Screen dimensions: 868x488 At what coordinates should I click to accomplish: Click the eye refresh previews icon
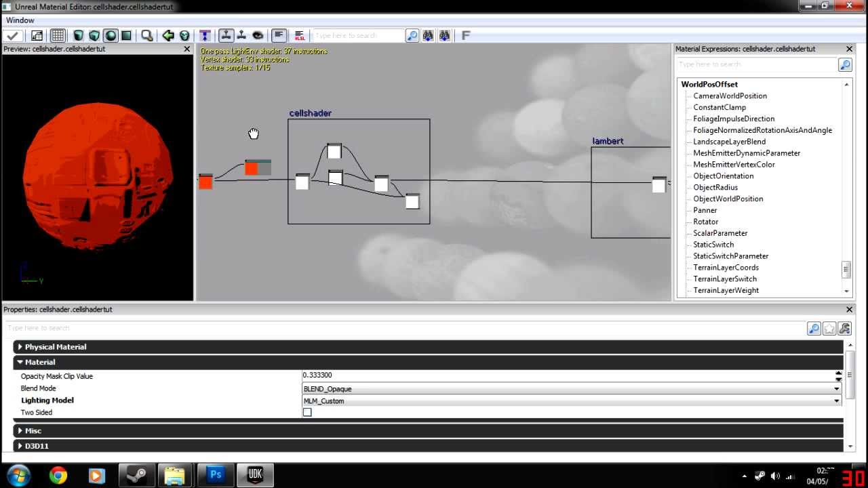[258, 35]
